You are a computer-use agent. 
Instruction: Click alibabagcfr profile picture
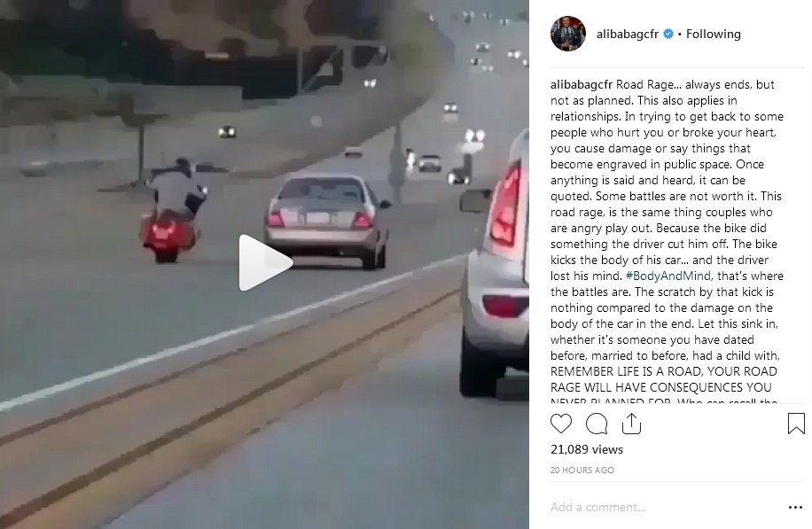tap(568, 34)
